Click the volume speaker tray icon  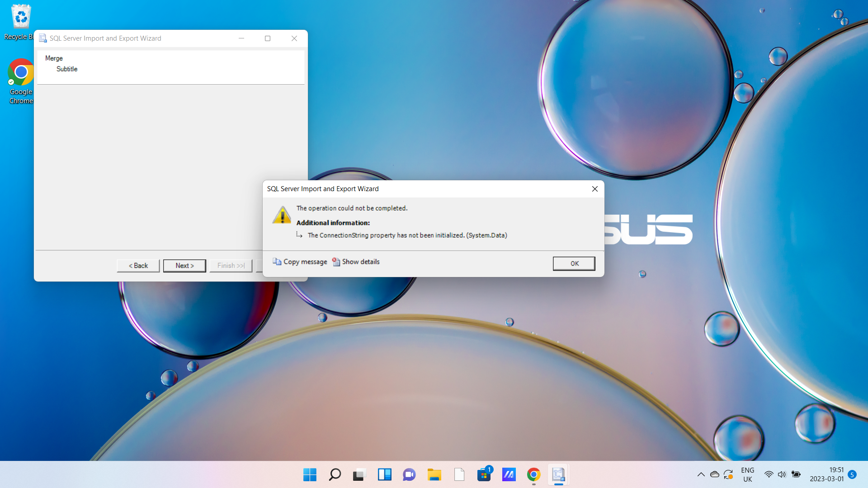coord(782,474)
